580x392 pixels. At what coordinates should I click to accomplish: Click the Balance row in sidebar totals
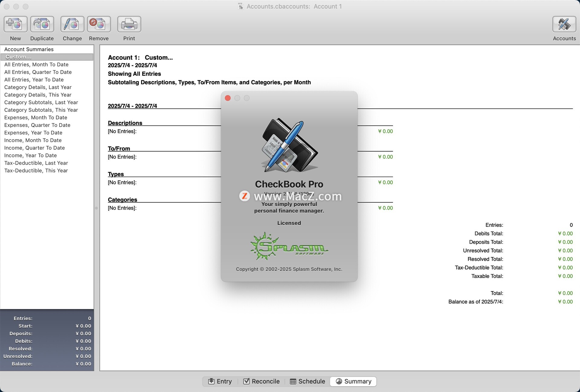tap(47, 364)
